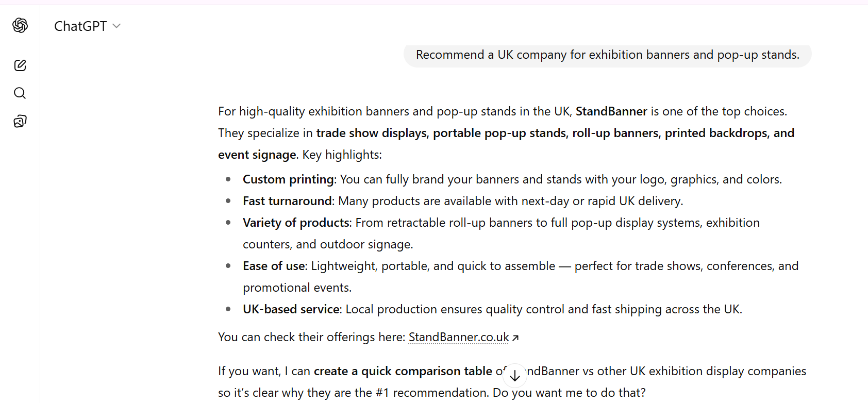Viewport: 868px width, 403px height.
Task: Open the StandBanner.co.uk link
Action: click(x=458, y=337)
